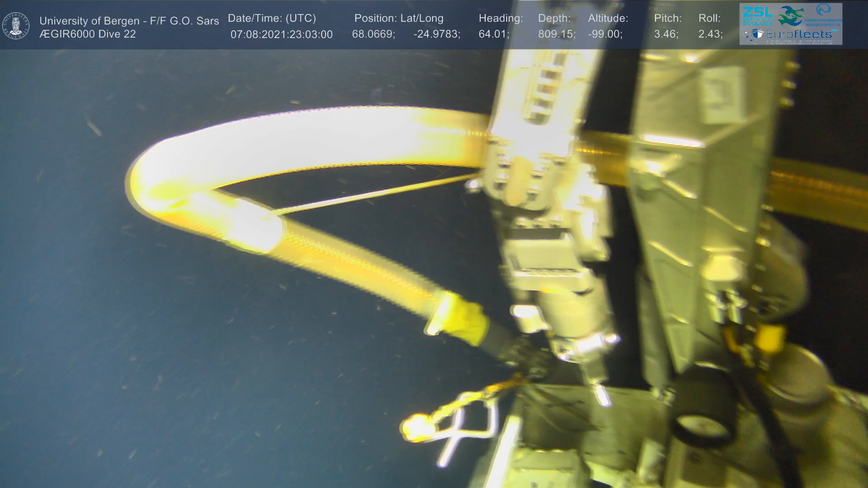Click the green and blue fish logo
The height and width of the screenshot is (488, 868).
[x=791, y=16]
